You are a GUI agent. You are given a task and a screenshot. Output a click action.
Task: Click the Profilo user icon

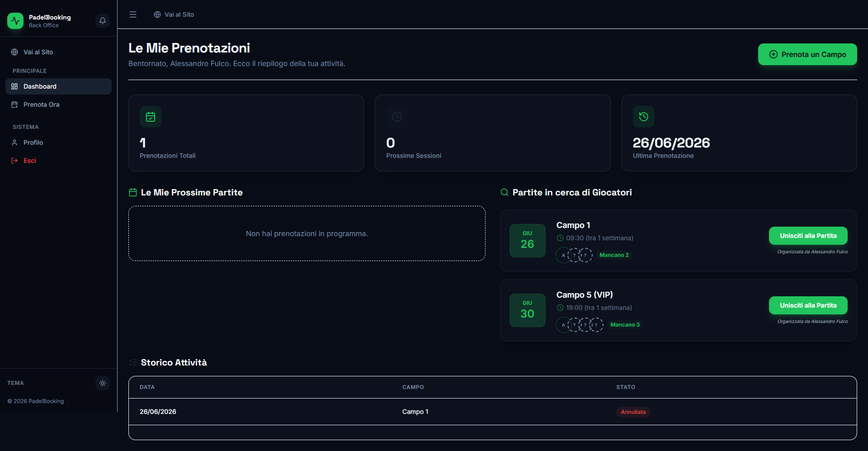14,142
